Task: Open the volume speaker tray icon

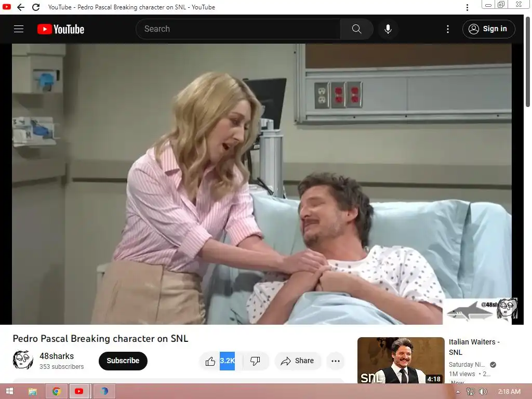Action: click(483, 392)
